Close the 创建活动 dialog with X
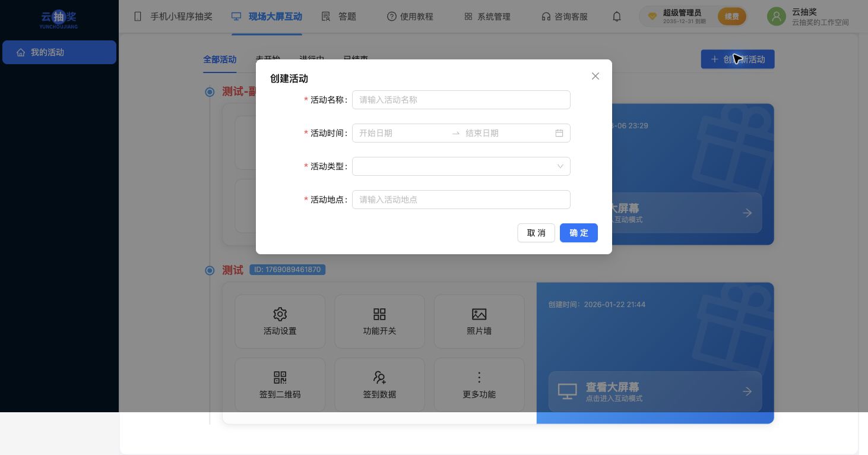 click(595, 76)
